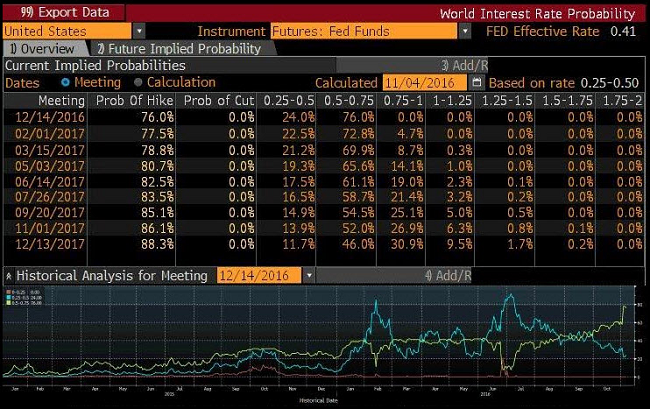Click the 0.5-0.75 column header

[345, 100]
